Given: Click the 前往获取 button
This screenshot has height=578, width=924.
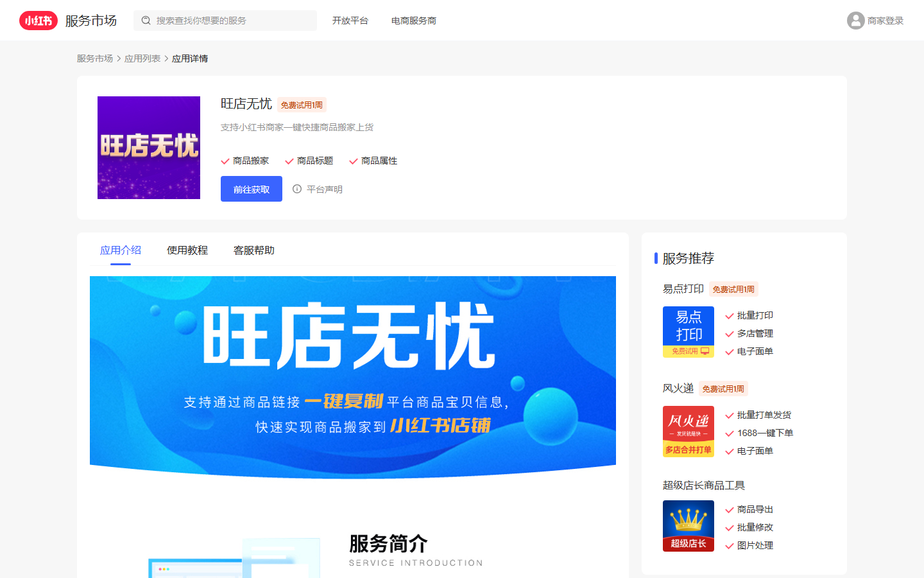Looking at the screenshot, I should pyautogui.click(x=252, y=189).
